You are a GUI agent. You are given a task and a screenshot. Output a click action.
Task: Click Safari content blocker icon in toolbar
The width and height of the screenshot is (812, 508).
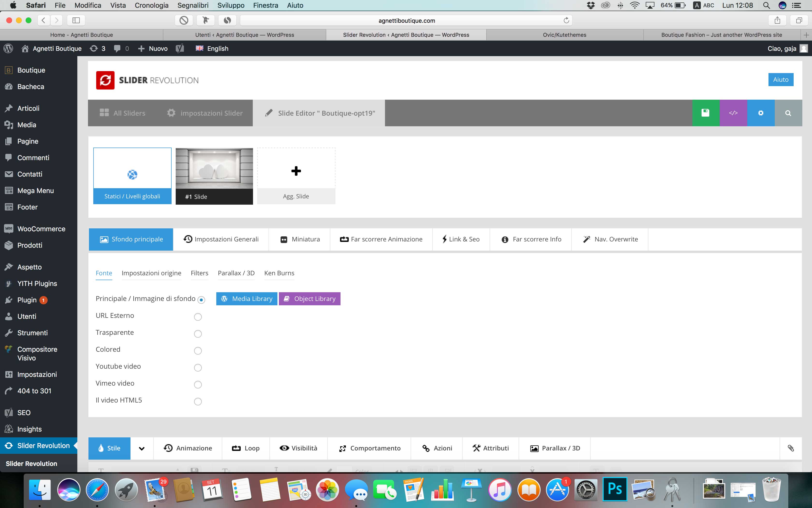point(184,20)
